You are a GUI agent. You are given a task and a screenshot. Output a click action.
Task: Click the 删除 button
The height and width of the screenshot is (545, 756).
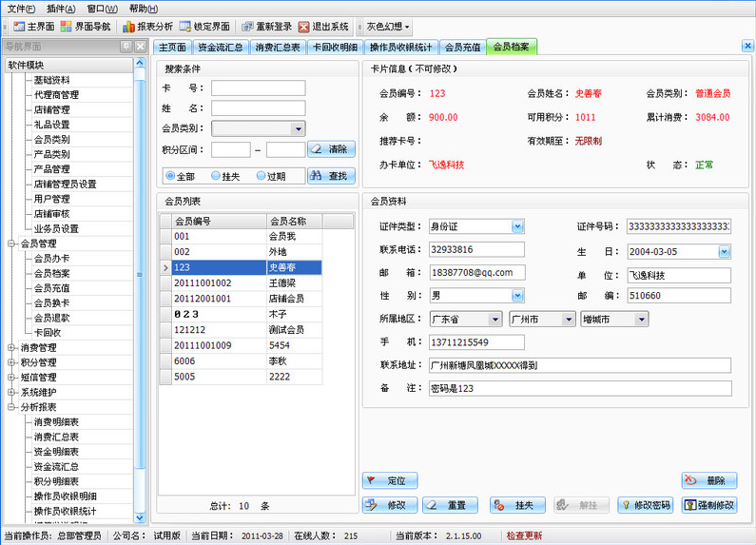click(708, 481)
